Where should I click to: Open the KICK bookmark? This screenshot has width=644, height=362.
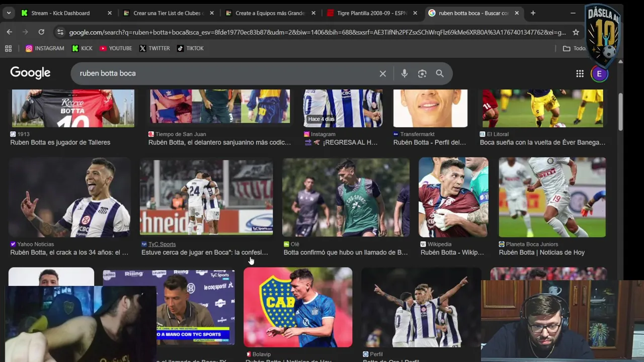pyautogui.click(x=82, y=48)
